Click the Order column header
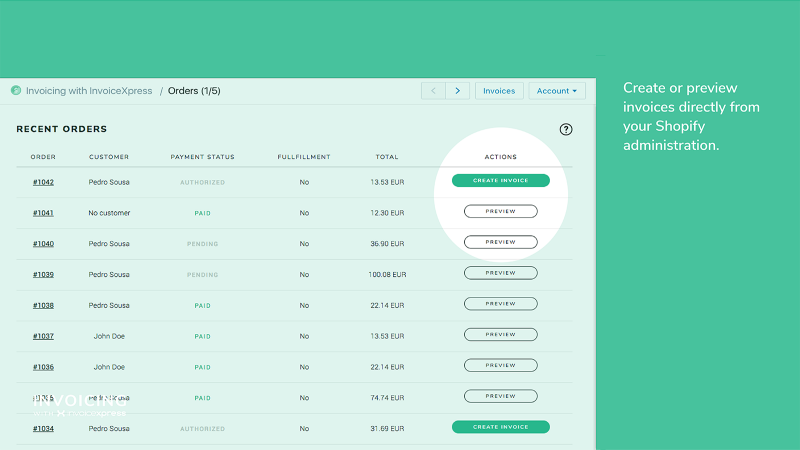 (x=43, y=157)
